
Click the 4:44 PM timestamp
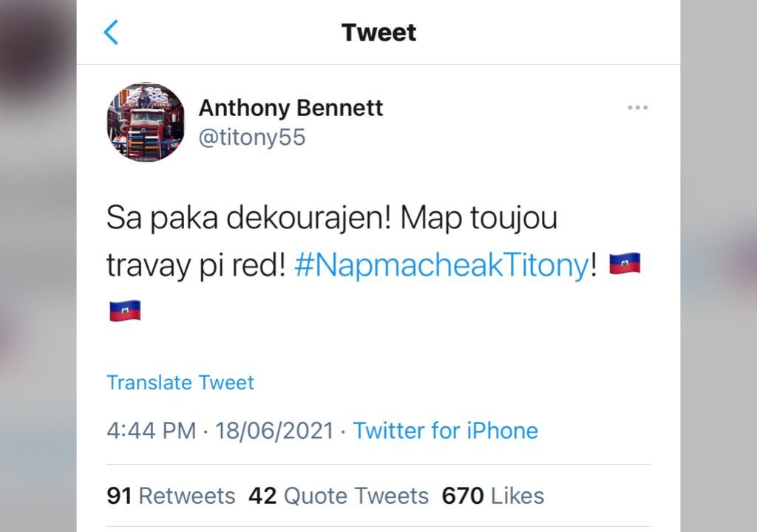click(x=151, y=431)
